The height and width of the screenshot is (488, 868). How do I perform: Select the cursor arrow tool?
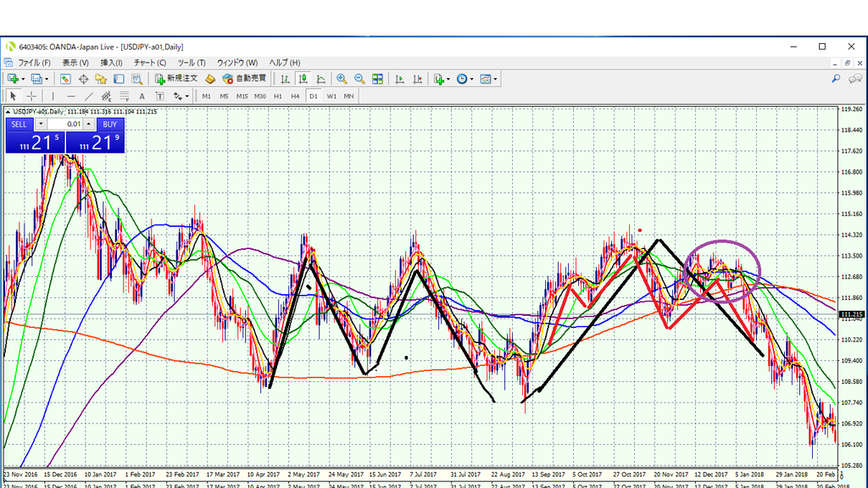pos(14,97)
